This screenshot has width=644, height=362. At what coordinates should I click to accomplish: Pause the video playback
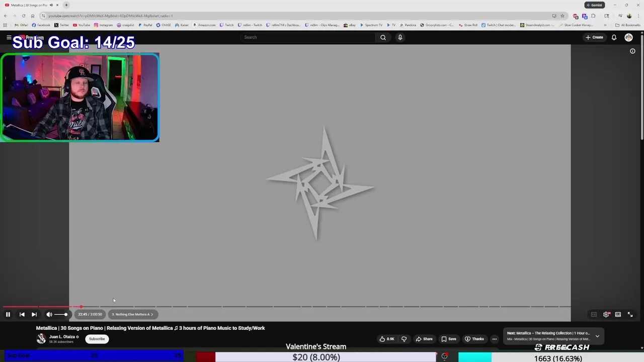(8, 314)
